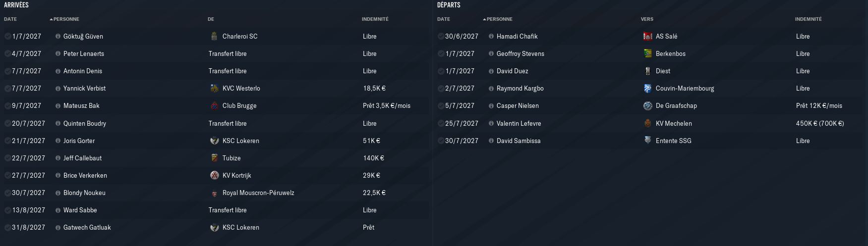Toggle the checkmark for the Peter Lenaerts row

8,53
